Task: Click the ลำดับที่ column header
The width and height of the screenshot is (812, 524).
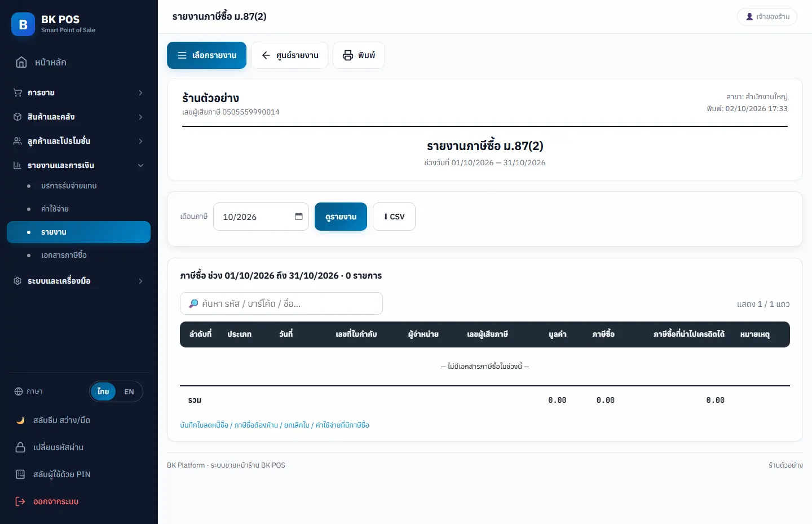Action: click(201, 334)
